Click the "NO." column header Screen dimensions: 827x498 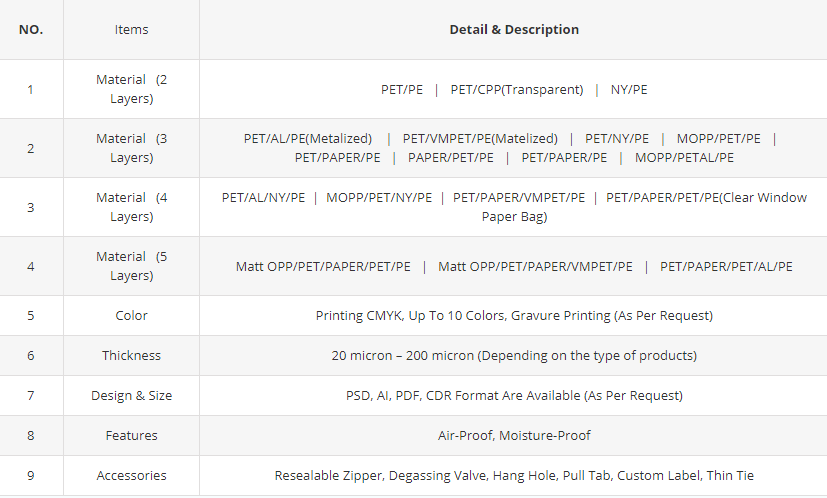[x=31, y=29]
